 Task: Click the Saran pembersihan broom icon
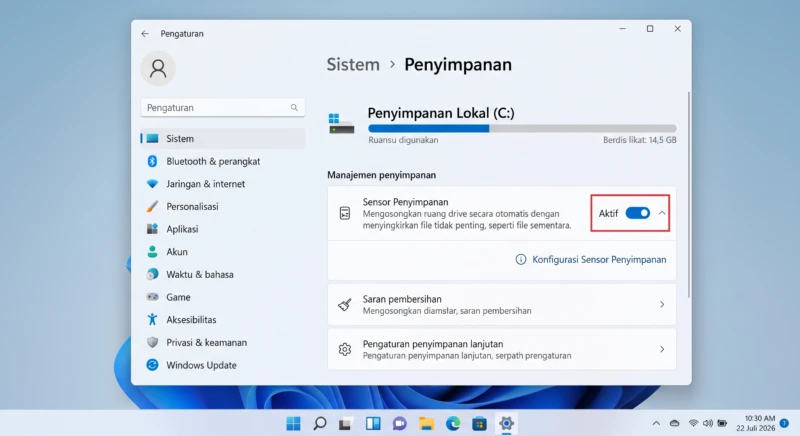pos(345,304)
